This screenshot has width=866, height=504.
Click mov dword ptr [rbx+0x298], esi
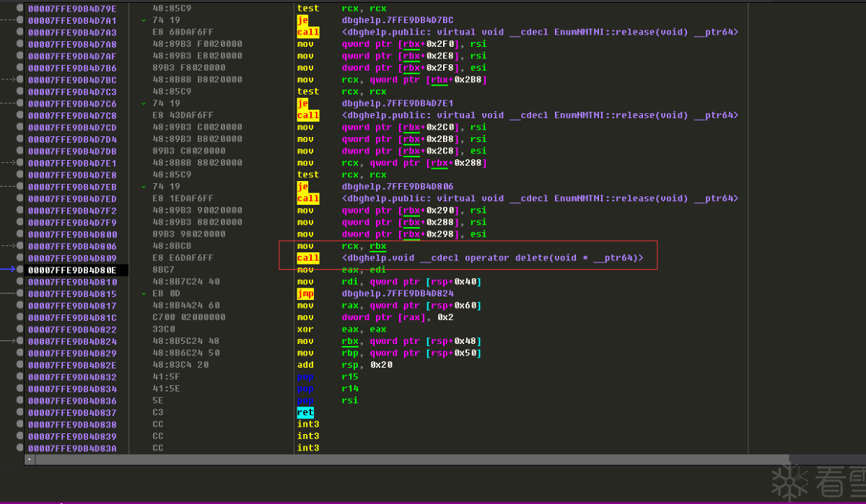click(x=392, y=234)
